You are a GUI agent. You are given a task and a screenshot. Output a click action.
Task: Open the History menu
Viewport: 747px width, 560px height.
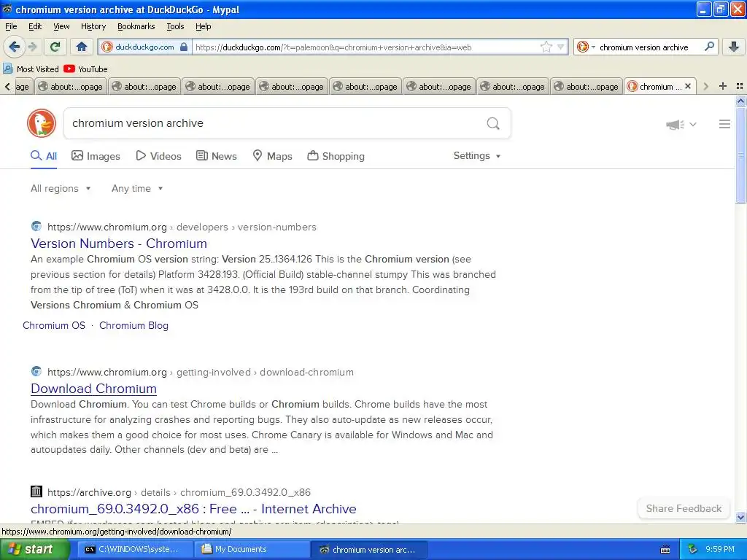coord(93,26)
